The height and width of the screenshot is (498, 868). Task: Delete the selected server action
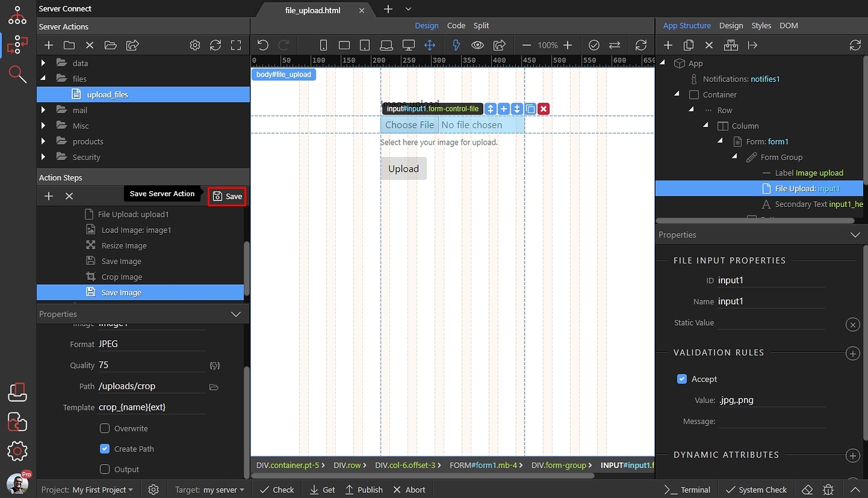89,45
